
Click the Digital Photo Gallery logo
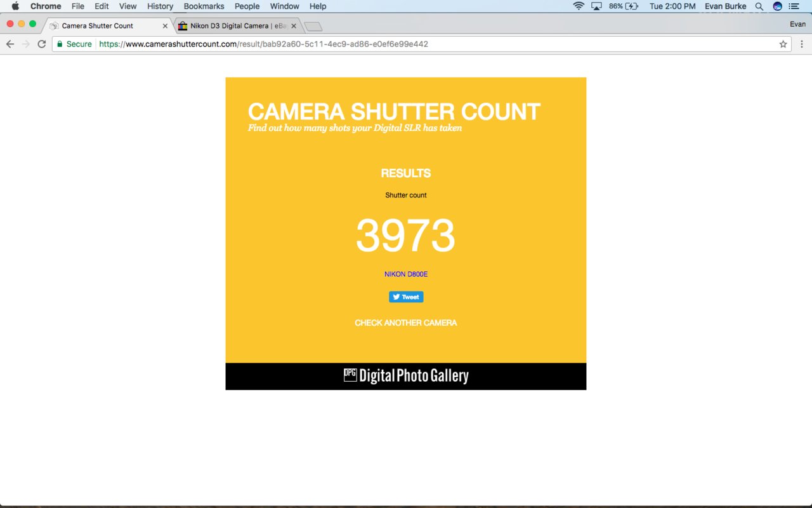tap(406, 376)
